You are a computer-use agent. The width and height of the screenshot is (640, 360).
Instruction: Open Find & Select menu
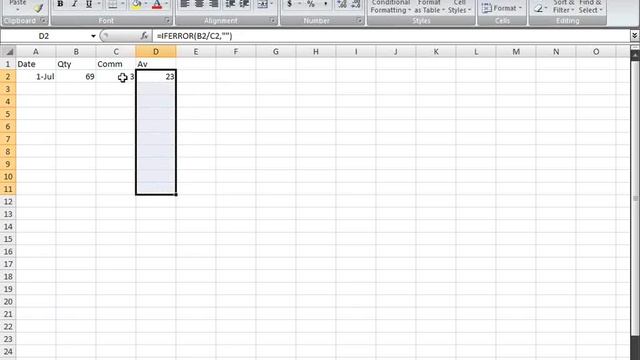[x=590, y=7]
